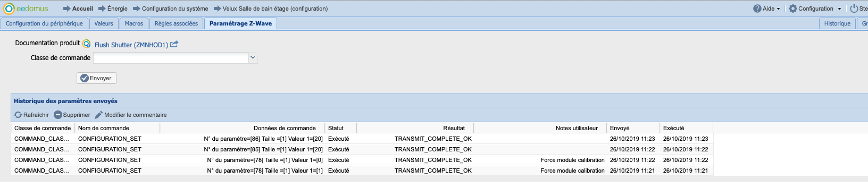Viewport: 868px width, 196px height.
Task: Select the row with parameter 86
Action: (x=362, y=139)
